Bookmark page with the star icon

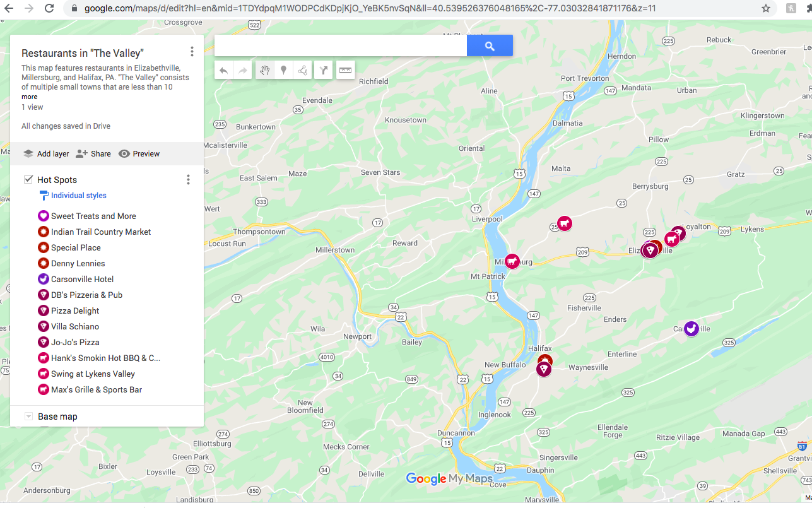click(x=766, y=9)
